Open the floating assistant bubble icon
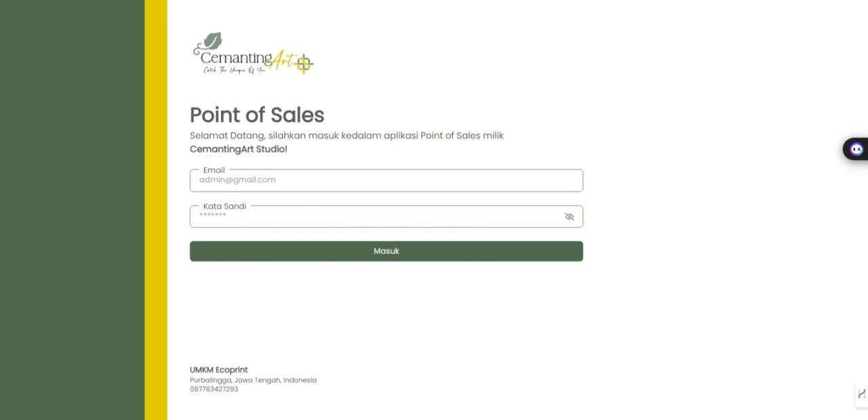868x420 pixels. pos(856,149)
